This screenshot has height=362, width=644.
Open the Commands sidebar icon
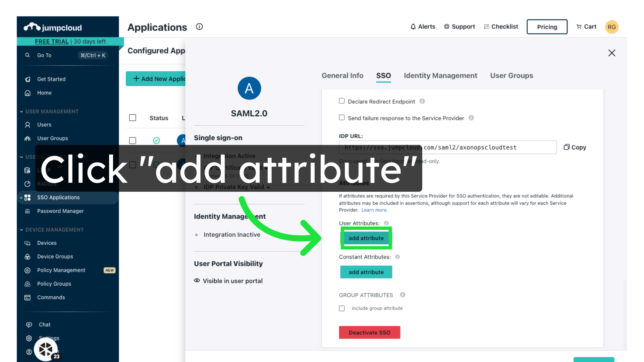[x=28, y=297]
